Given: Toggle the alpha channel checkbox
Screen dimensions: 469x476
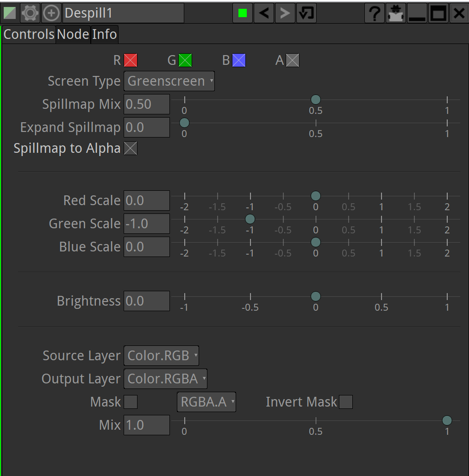Looking at the screenshot, I should tap(293, 60).
